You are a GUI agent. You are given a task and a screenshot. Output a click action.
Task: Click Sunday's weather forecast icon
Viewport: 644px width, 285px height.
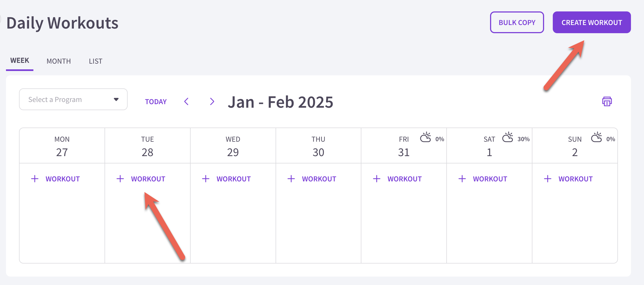(x=596, y=137)
